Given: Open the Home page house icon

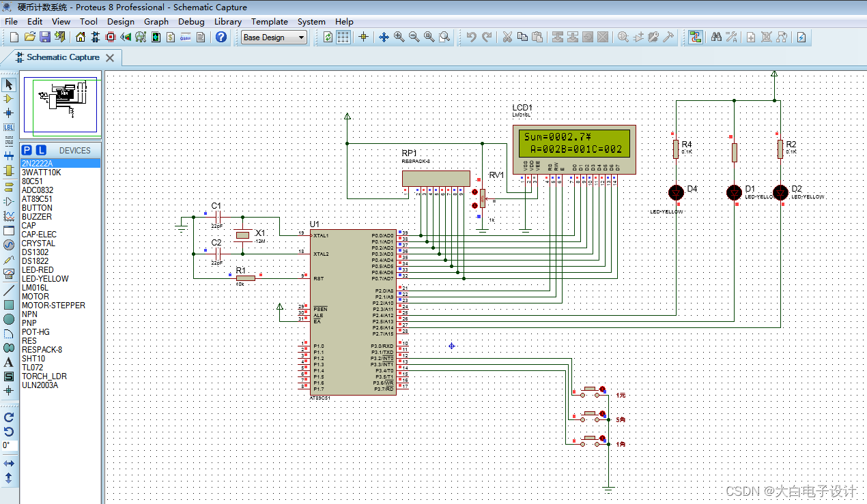Looking at the screenshot, I should tap(81, 37).
